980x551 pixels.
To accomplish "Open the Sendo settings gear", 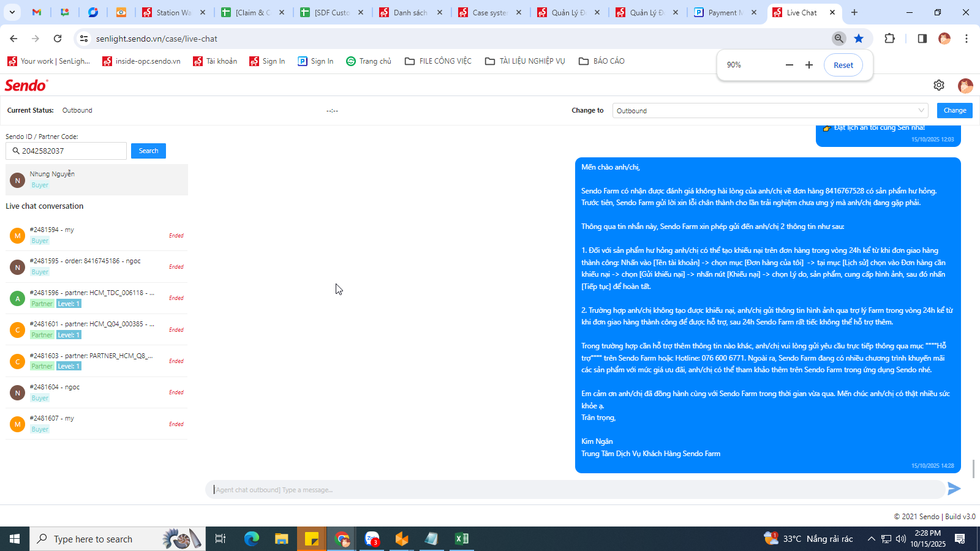I will [x=939, y=85].
